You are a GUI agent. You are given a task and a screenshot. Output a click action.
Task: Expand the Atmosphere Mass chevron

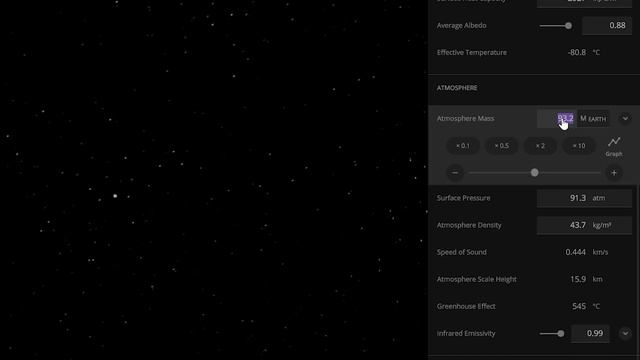[x=625, y=118]
